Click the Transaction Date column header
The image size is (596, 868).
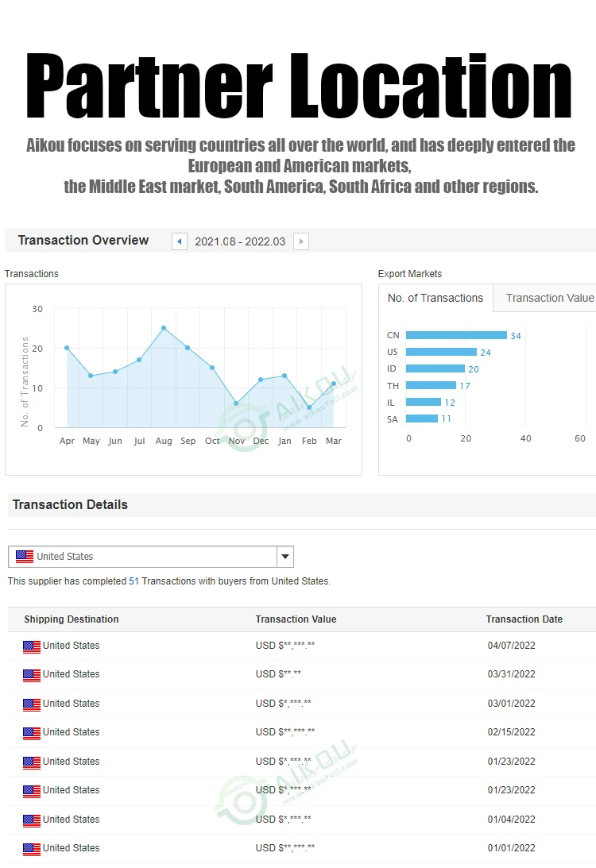click(x=524, y=619)
